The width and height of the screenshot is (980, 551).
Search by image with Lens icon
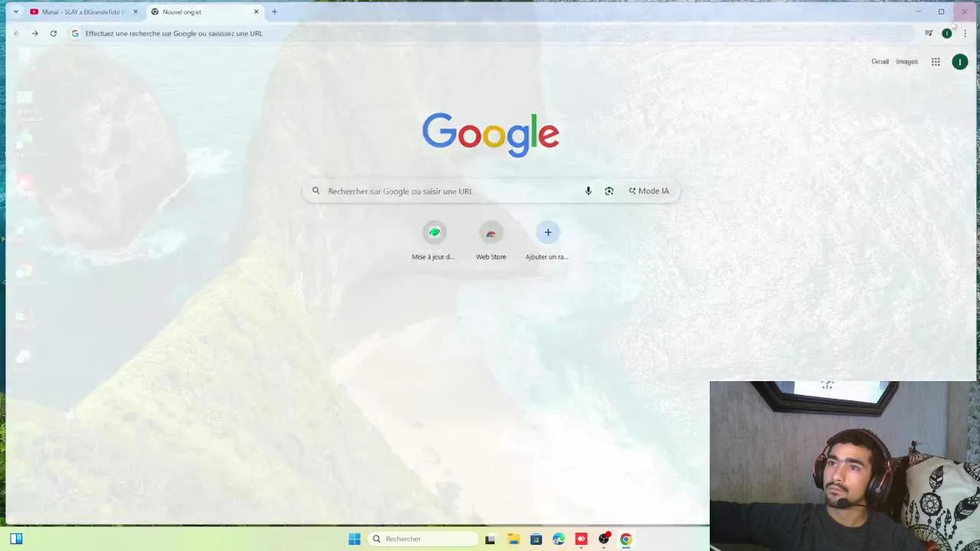coord(609,191)
